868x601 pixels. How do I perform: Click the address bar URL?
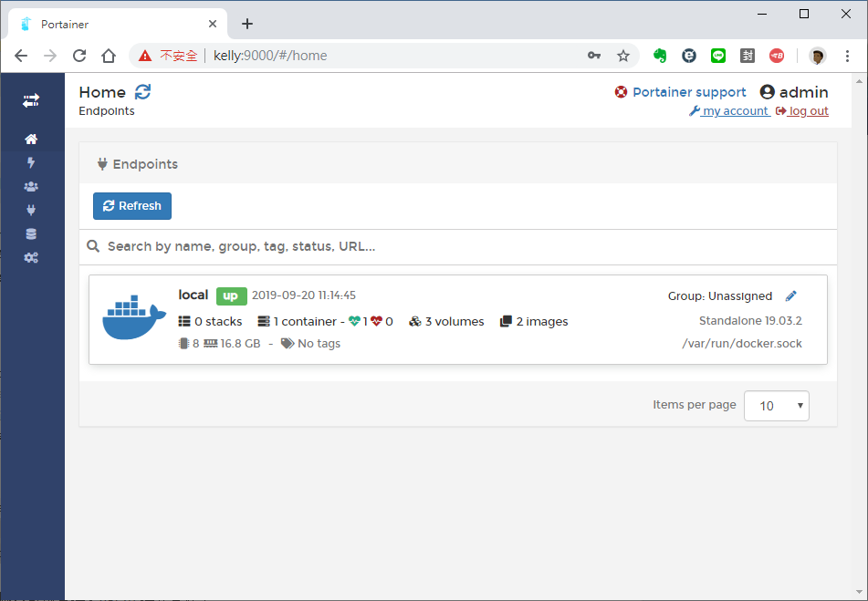(x=270, y=56)
